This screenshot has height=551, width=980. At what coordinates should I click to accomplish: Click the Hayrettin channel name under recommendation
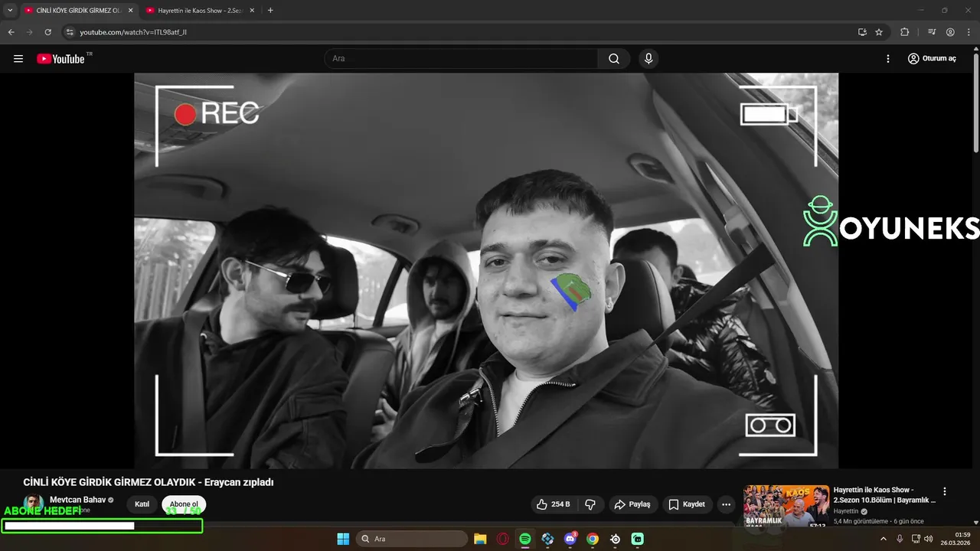pos(846,511)
